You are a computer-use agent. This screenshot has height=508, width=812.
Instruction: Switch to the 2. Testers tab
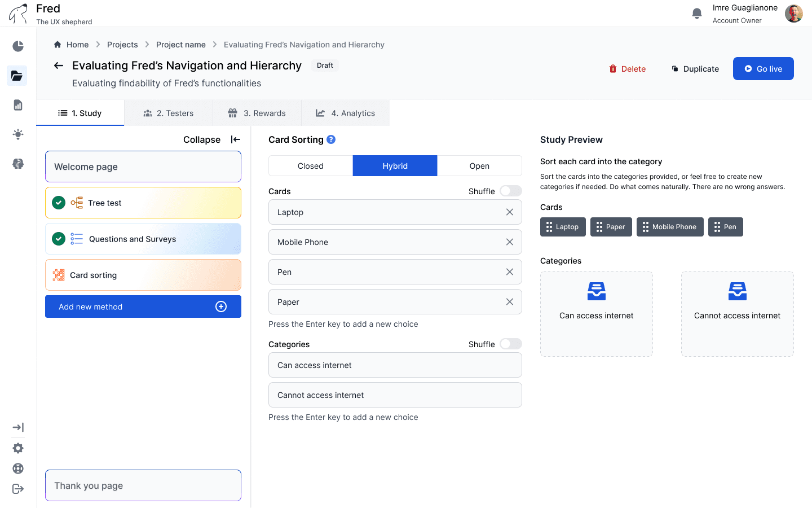pos(169,113)
